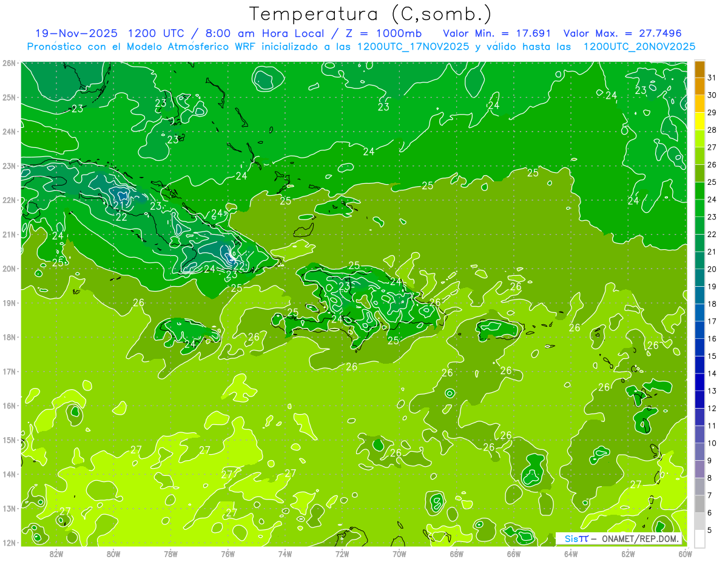
Task: Click the 12N latitude axis label
Action: [x=8, y=543]
